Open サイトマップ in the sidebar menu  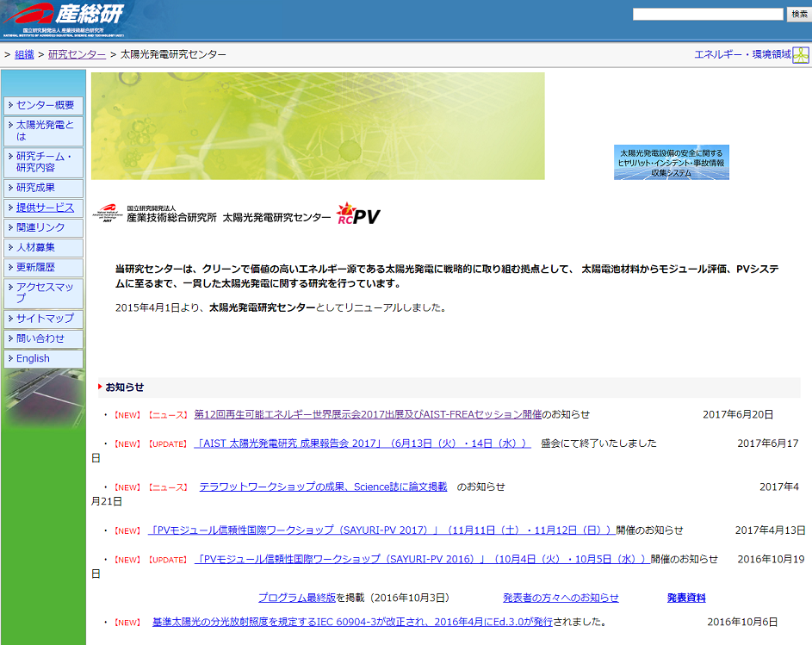44,319
